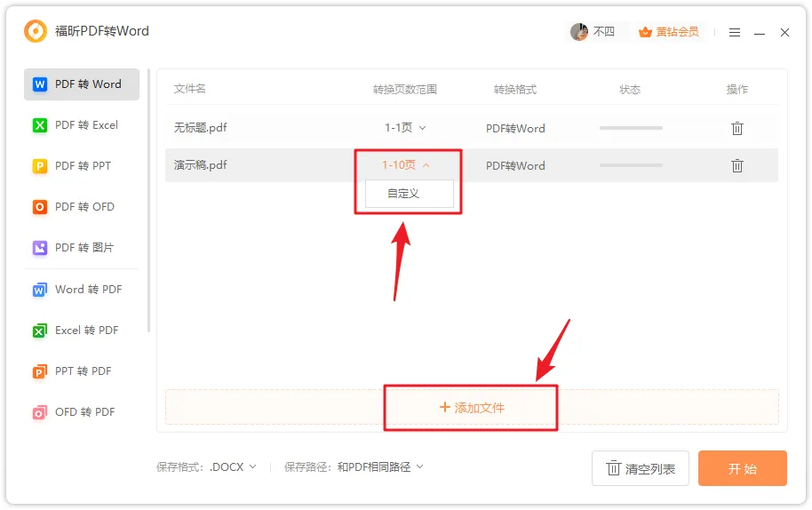Click the PDF 转 Word blue W icon
Viewport: 812px width, 510px height.
(x=40, y=84)
